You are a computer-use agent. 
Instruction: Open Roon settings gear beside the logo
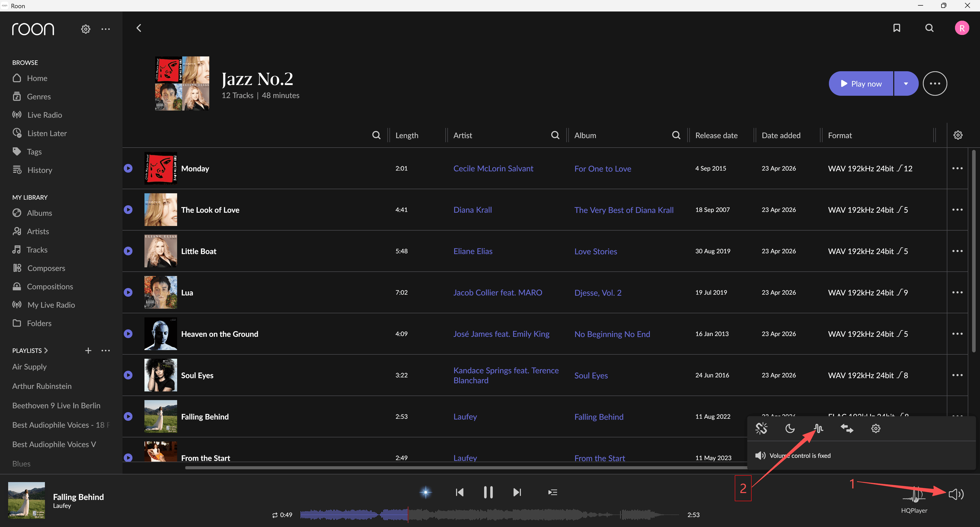pyautogui.click(x=85, y=29)
